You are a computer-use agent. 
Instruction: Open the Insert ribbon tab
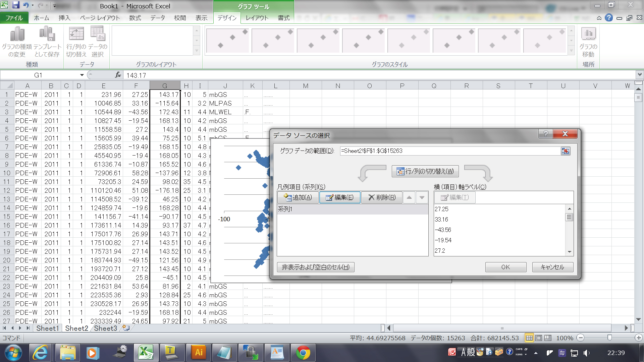64,18
